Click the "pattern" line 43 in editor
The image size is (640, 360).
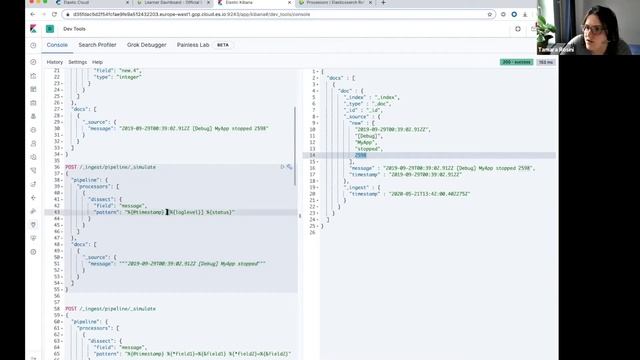tap(164, 212)
